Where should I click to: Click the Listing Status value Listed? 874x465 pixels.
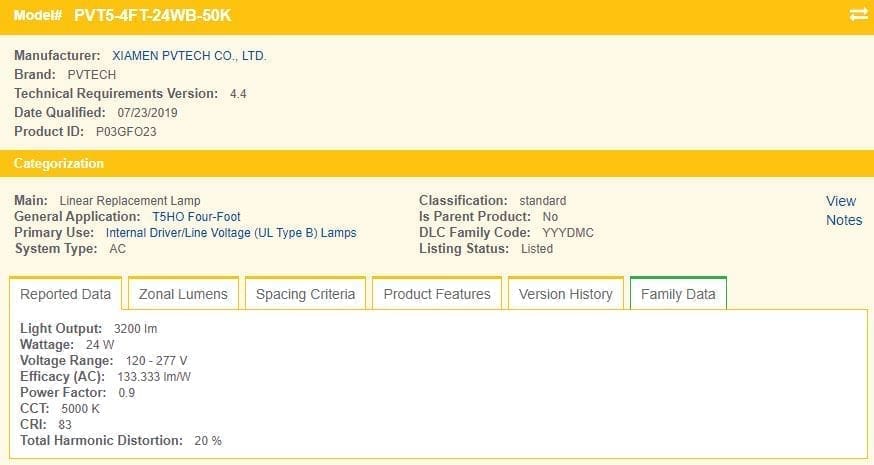[x=537, y=249]
